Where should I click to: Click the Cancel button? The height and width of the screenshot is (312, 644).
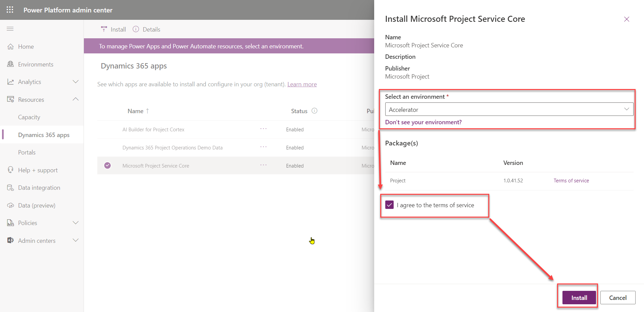[x=618, y=298]
